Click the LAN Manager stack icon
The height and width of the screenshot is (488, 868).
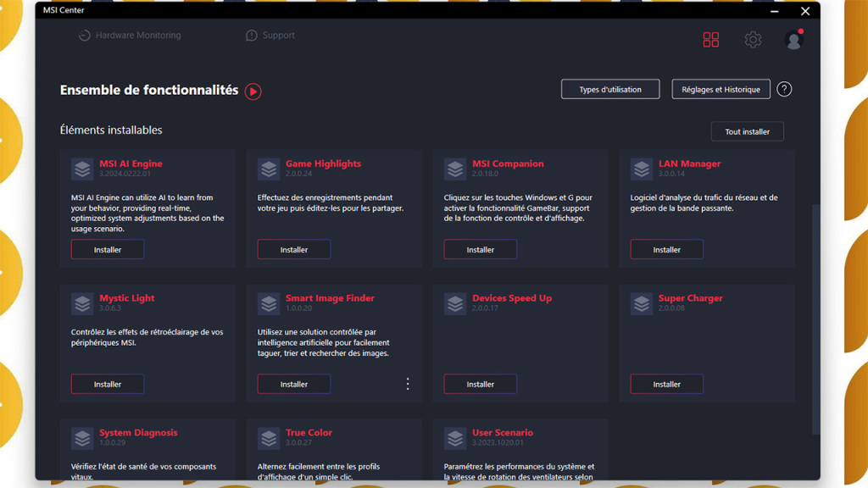click(x=642, y=169)
